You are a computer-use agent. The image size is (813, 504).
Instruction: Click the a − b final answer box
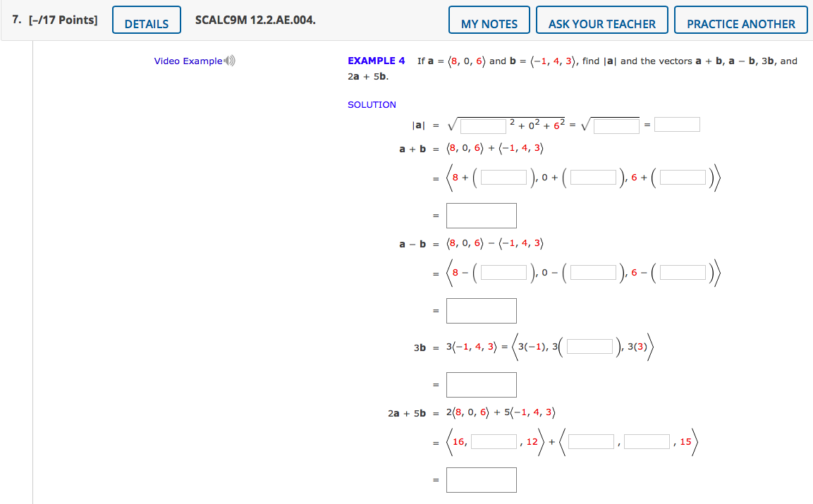coord(480,310)
